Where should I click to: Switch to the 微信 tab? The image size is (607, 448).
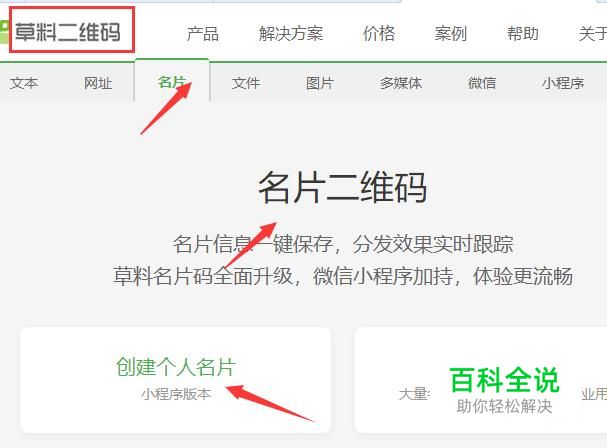click(x=482, y=83)
